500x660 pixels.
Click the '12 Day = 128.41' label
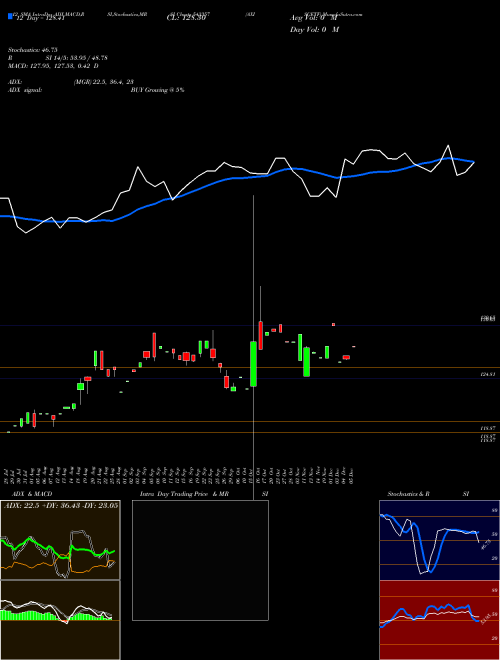click(39, 19)
